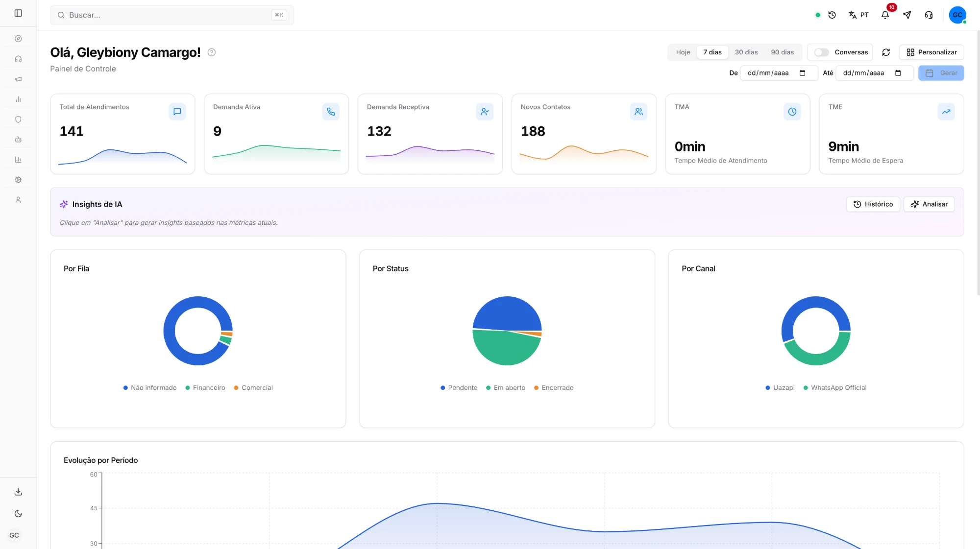Collapse the sidebar panel icon
The image size is (980, 549).
coord(18,13)
